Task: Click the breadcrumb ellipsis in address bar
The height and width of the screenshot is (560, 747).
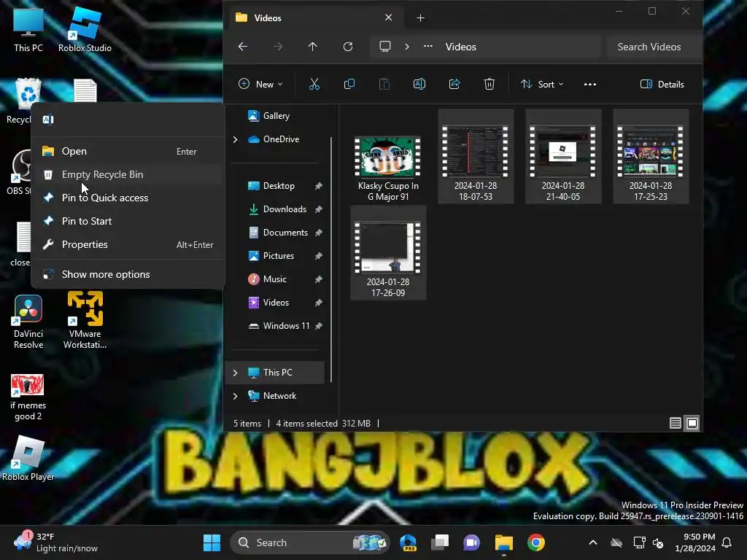Action: point(427,46)
